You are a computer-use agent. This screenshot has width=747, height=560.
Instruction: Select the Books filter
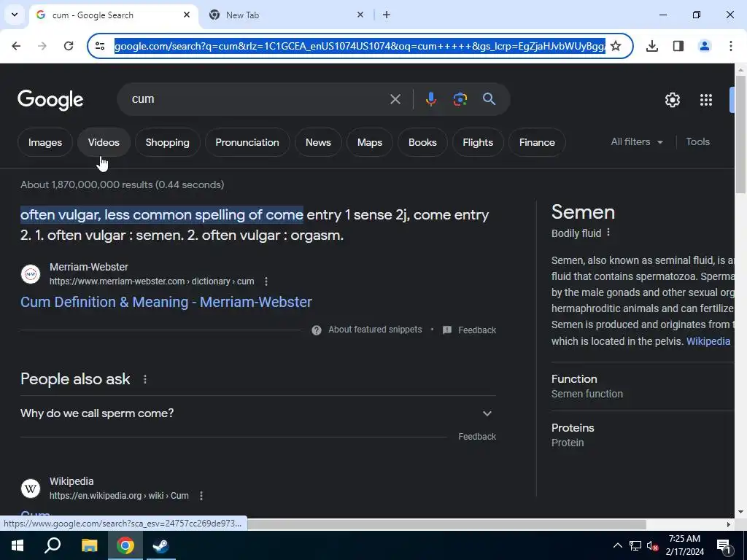pyautogui.click(x=422, y=142)
